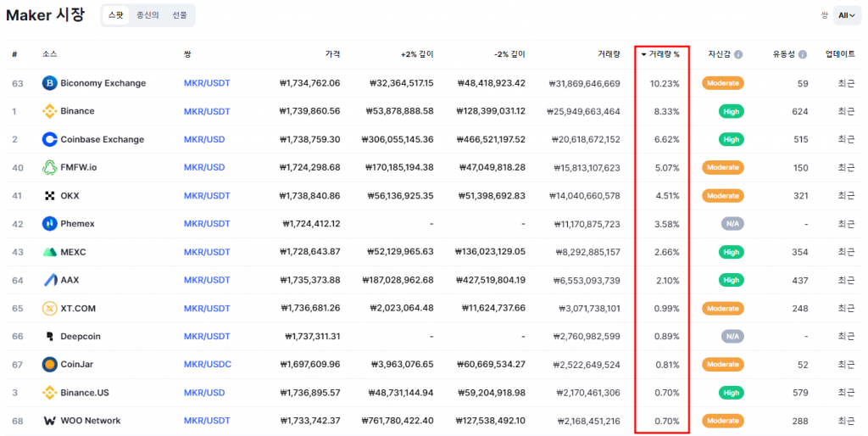This screenshot has height=436, width=868.
Task: Sort by -2% 깊이 column header
Action: pyautogui.click(x=509, y=54)
